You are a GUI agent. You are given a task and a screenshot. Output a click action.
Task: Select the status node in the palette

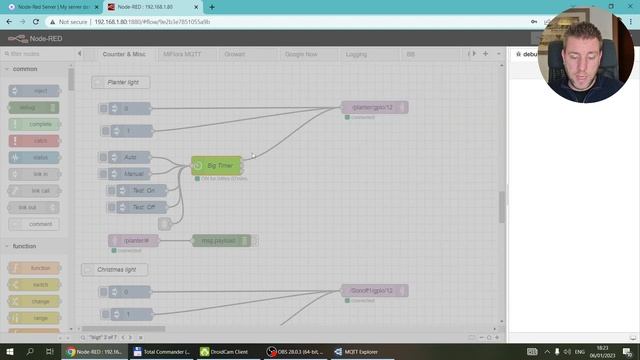click(x=34, y=157)
